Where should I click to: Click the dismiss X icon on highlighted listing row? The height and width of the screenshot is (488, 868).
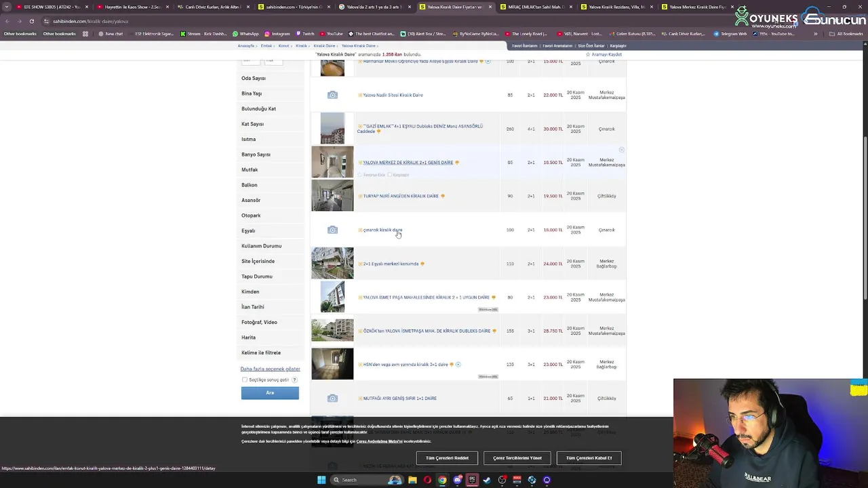621,150
